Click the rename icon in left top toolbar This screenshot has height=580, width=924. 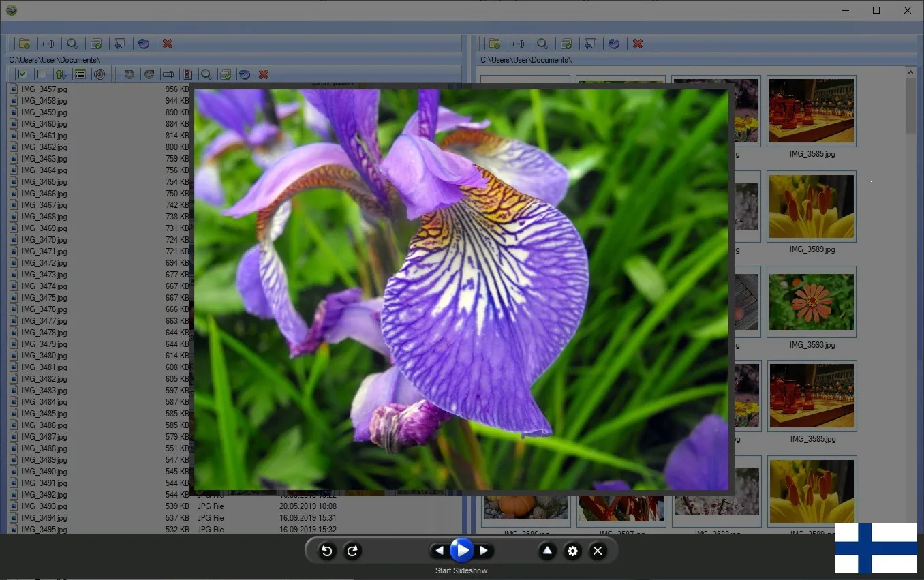[48, 44]
